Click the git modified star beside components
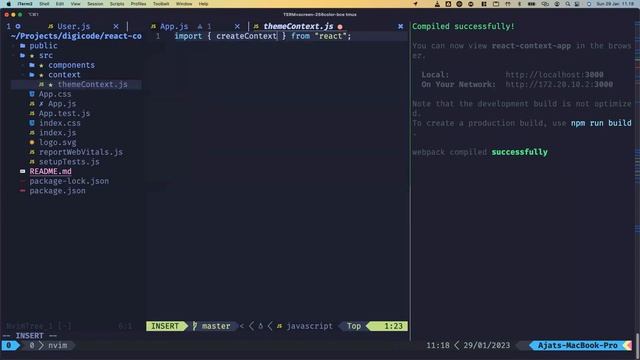640x360 pixels. click(41, 65)
